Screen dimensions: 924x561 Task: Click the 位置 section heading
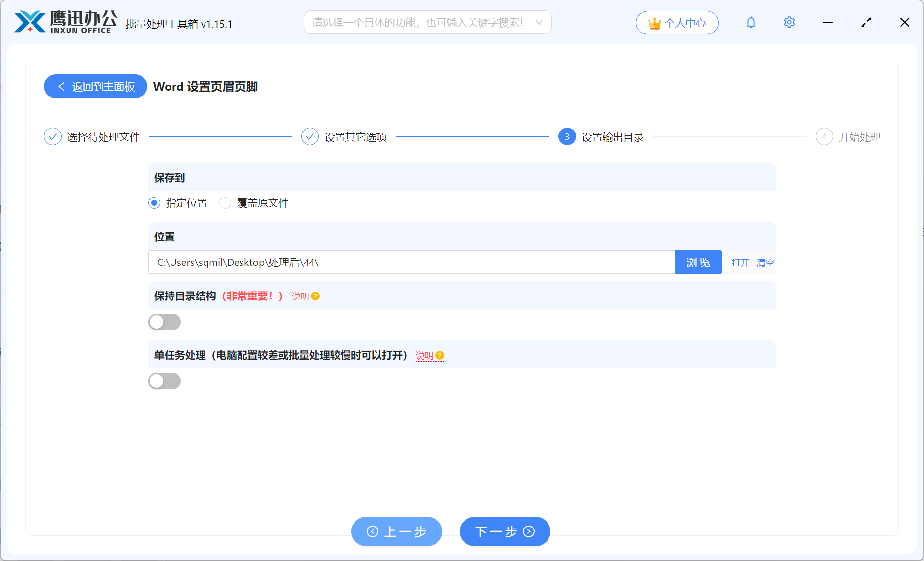pos(165,237)
